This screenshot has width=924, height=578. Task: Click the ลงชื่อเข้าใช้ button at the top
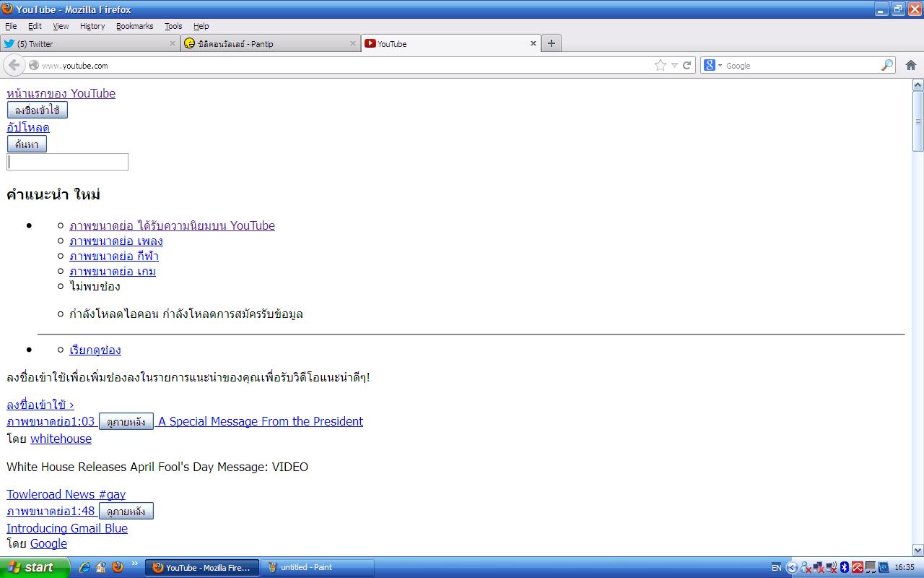[38, 111]
